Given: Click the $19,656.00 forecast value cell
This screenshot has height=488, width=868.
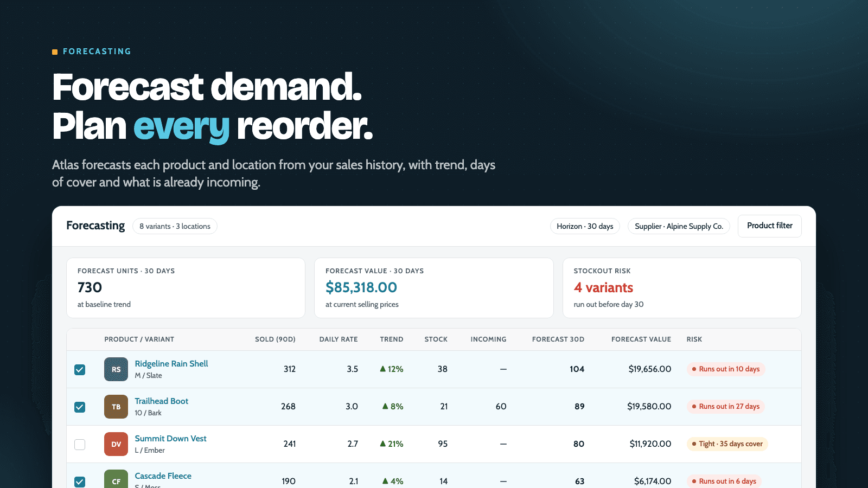Looking at the screenshot, I should tap(650, 369).
